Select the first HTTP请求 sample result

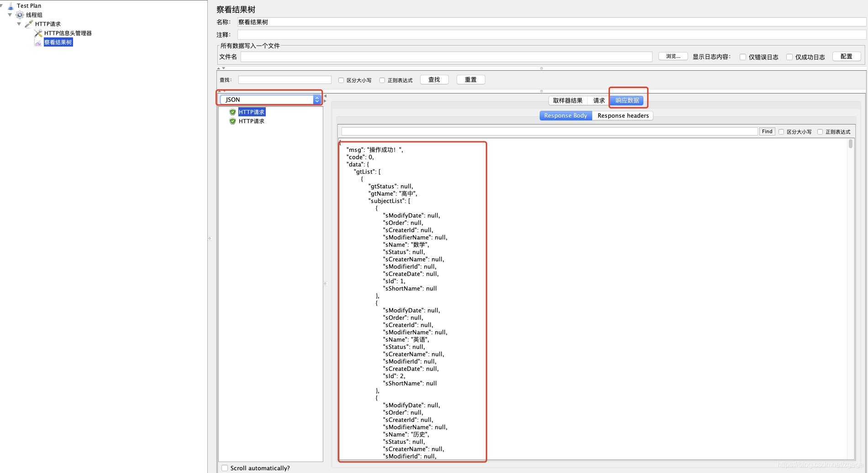tap(252, 112)
